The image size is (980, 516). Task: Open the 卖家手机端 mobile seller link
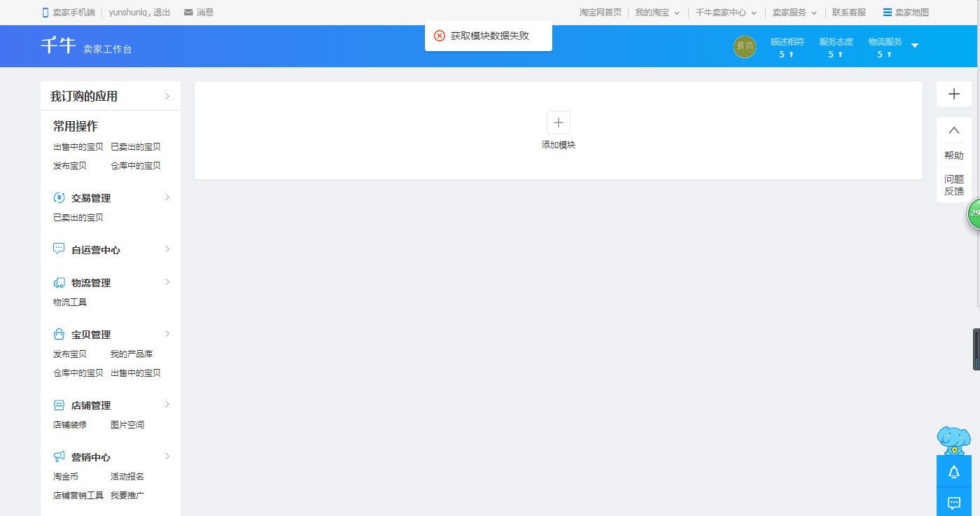[68, 13]
